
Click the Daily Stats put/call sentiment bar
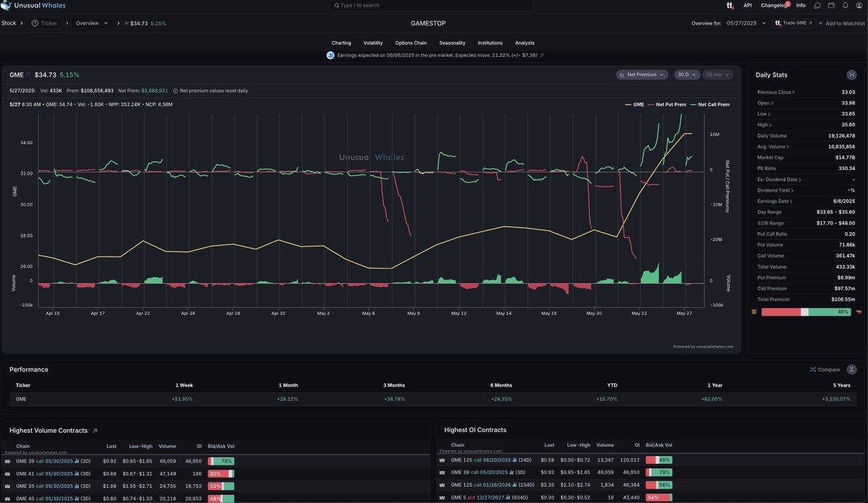[807, 312]
